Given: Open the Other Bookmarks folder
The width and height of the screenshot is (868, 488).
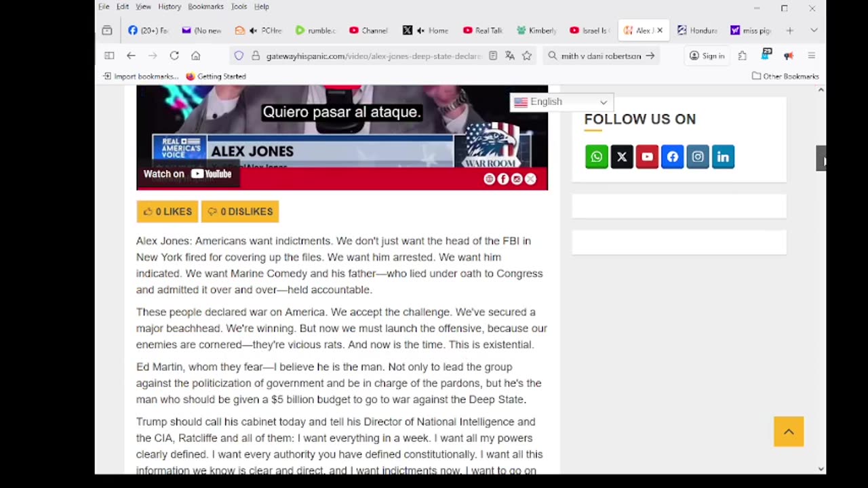Looking at the screenshot, I should [785, 77].
